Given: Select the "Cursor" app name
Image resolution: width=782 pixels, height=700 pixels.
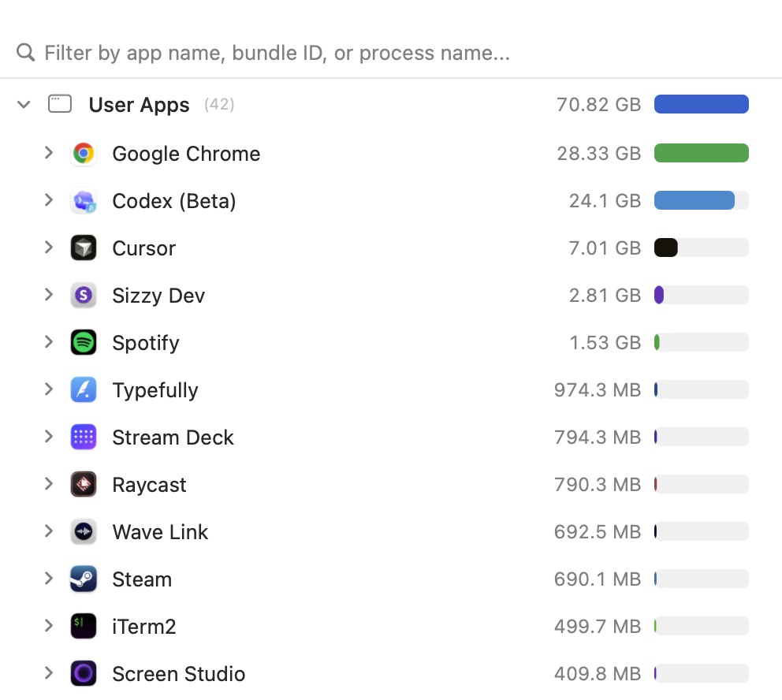Looking at the screenshot, I should tap(144, 248).
